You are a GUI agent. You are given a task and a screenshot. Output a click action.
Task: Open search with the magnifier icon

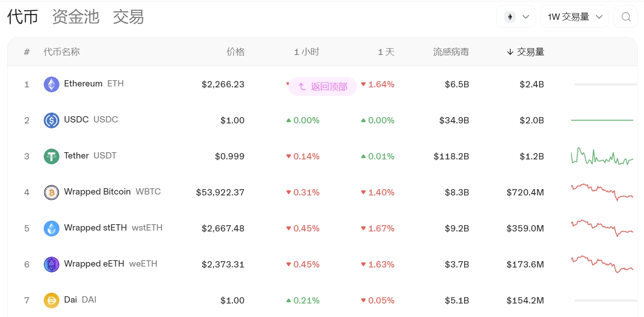[626, 17]
